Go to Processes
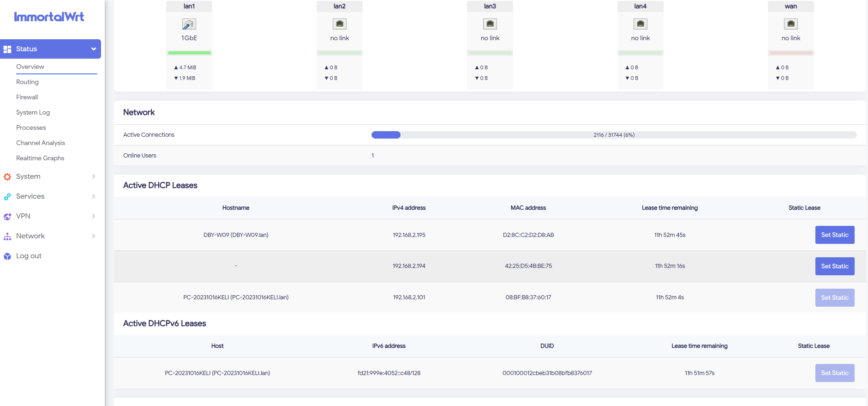 [31, 127]
